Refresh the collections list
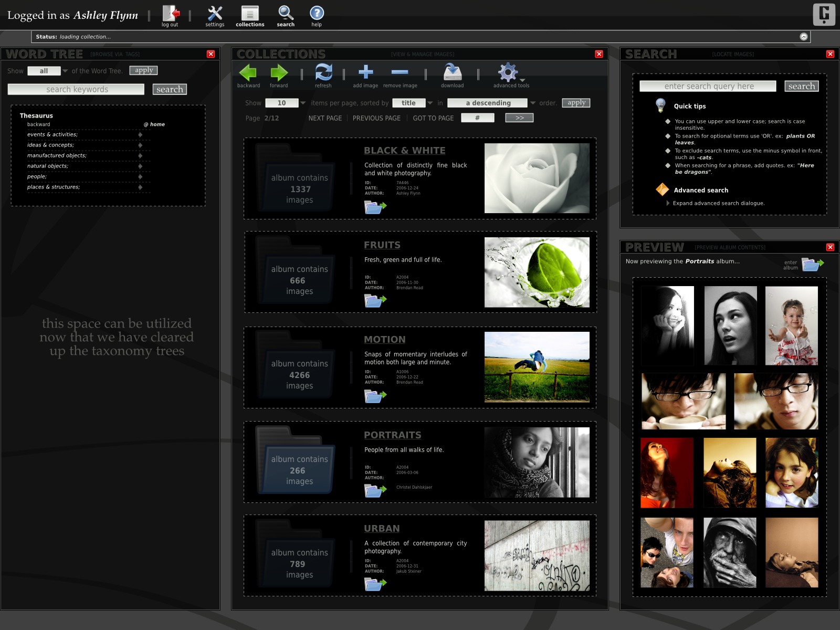 click(x=323, y=72)
